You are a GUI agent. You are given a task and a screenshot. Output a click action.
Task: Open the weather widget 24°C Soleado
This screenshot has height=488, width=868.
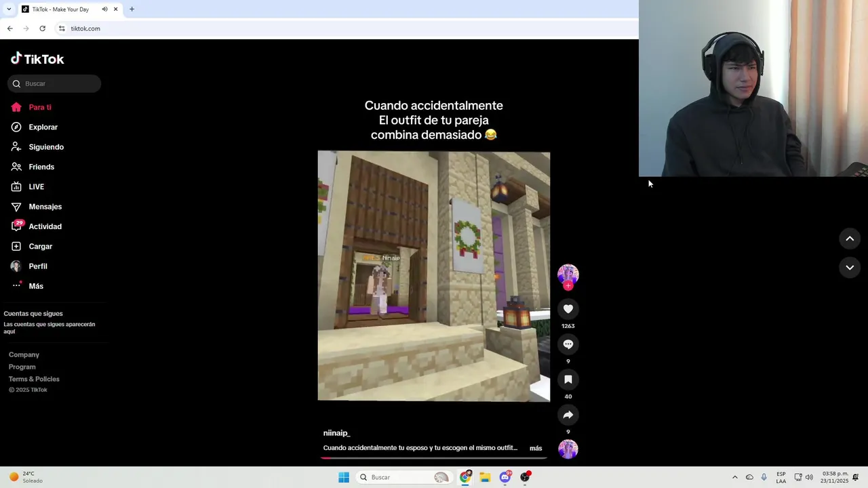pos(26,477)
